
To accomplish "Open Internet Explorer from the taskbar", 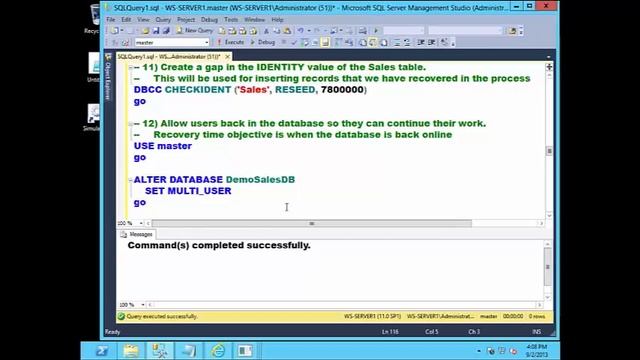I will coord(218,351).
